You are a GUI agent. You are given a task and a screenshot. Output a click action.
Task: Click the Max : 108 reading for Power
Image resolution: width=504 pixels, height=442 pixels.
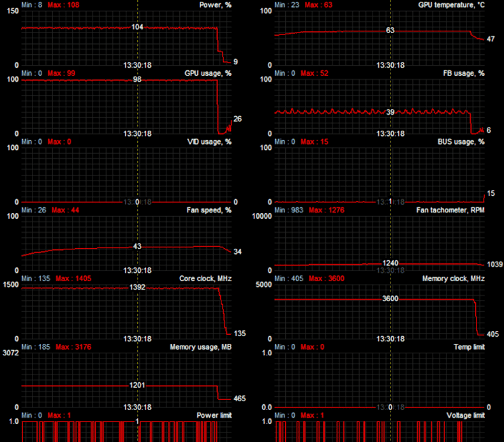coord(62,4)
